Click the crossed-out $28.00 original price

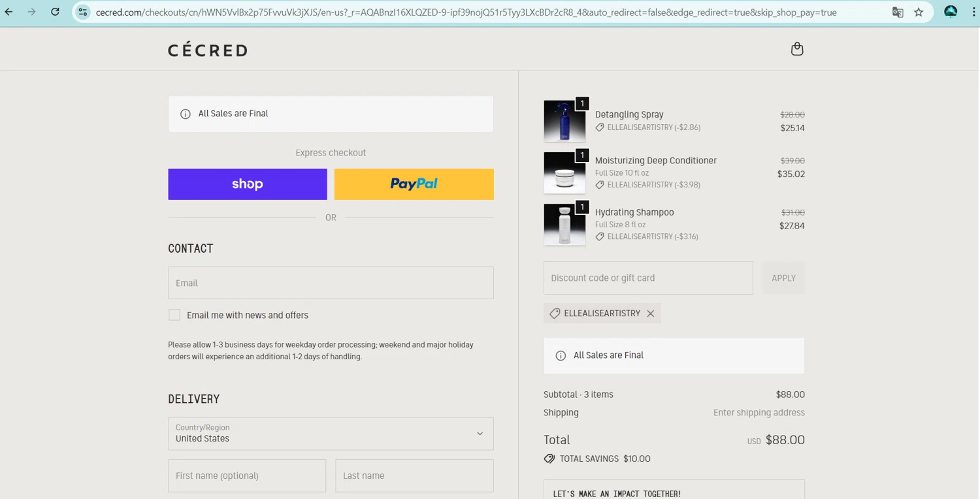[x=792, y=114]
